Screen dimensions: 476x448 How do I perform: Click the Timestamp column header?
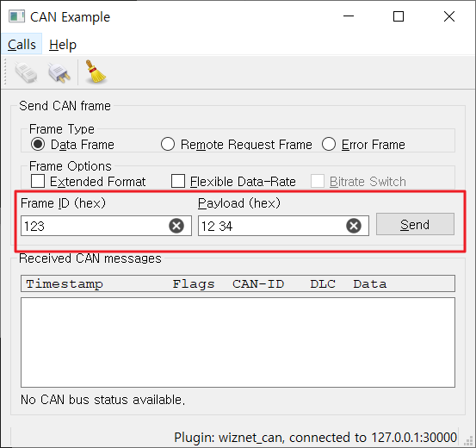tap(65, 283)
